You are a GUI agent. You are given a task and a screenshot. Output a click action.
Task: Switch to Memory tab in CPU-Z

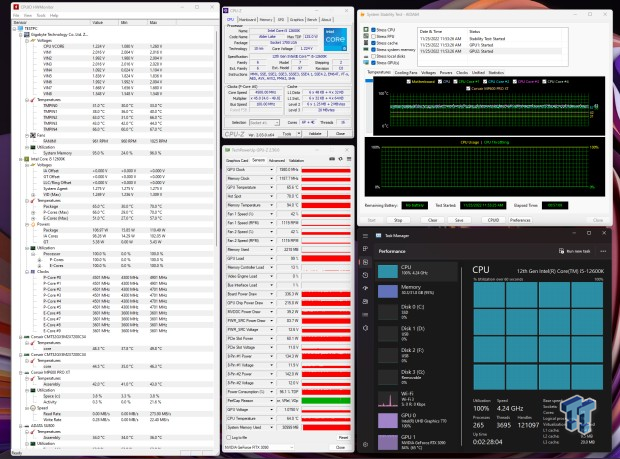click(x=266, y=19)
